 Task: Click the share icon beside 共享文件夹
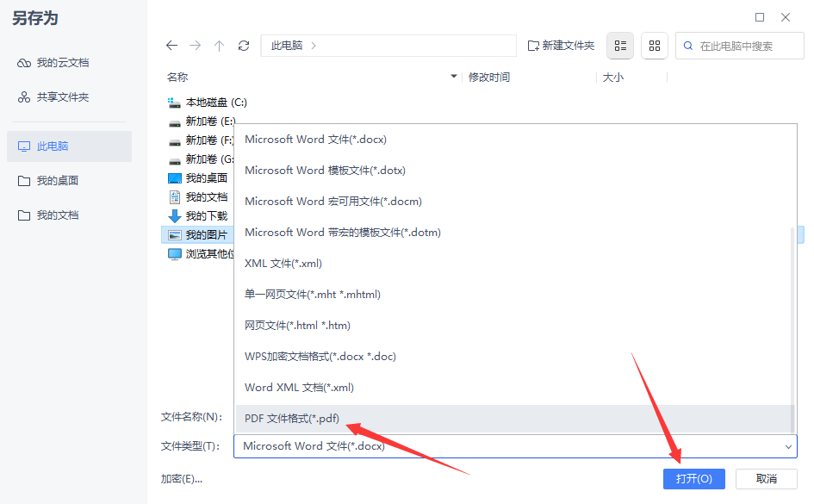24,97
